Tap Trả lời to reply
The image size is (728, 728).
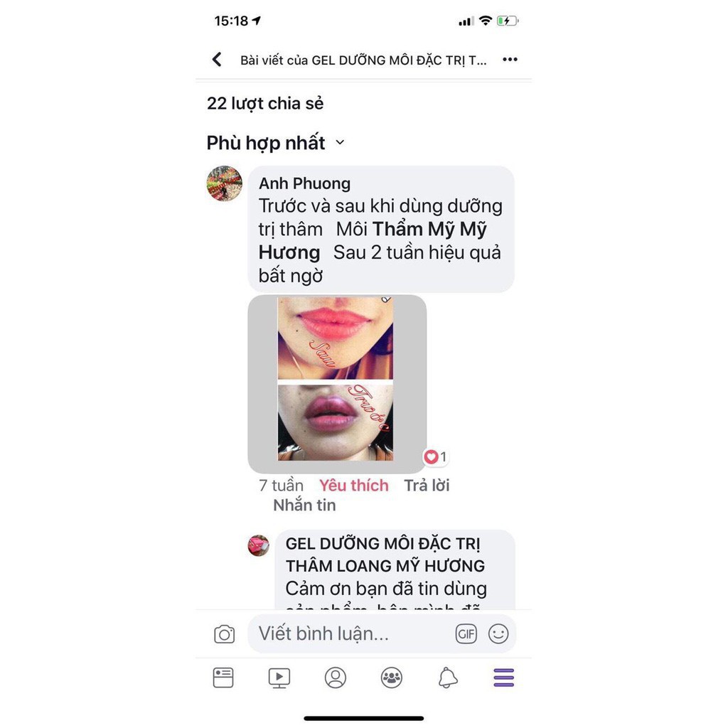point(427,485)
